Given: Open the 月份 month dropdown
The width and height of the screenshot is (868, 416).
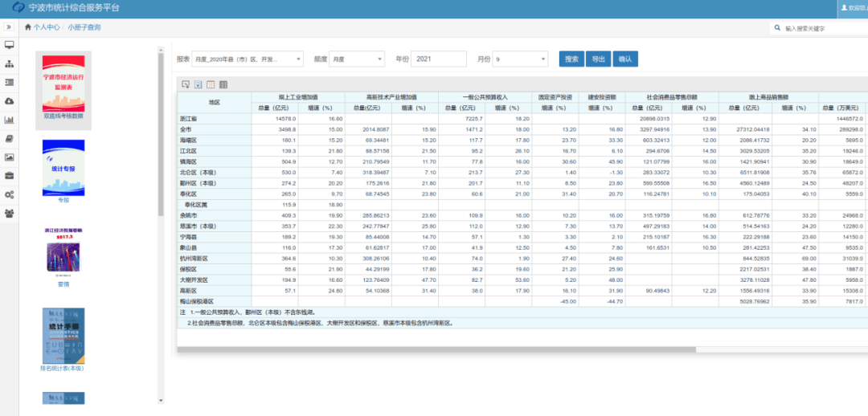Looking at the screenshot, I should (521, 59).
